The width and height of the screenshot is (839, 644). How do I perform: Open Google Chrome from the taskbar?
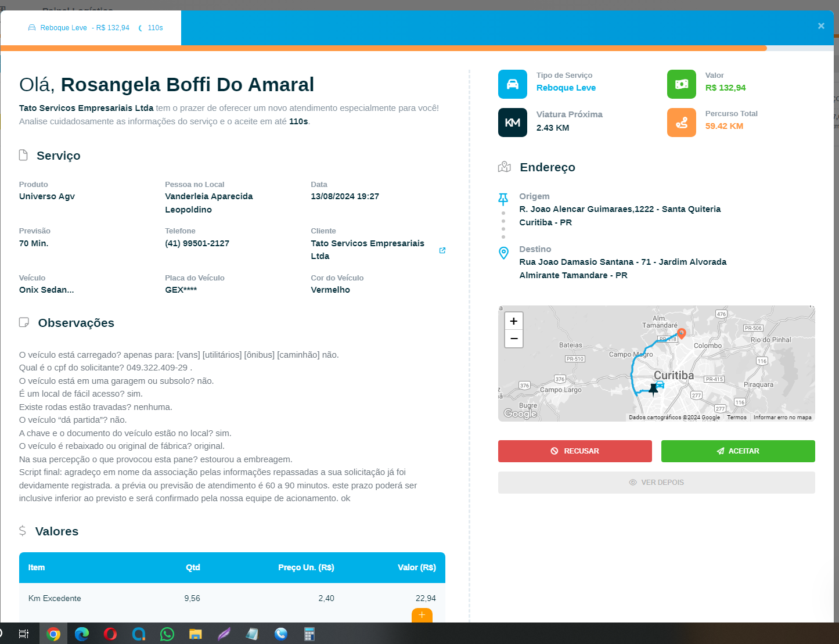click(53, 634)
